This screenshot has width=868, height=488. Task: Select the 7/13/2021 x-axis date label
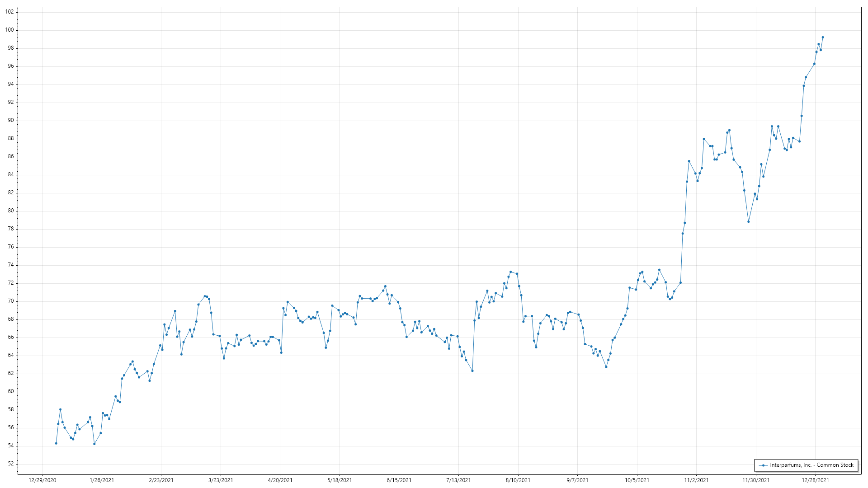458,480
